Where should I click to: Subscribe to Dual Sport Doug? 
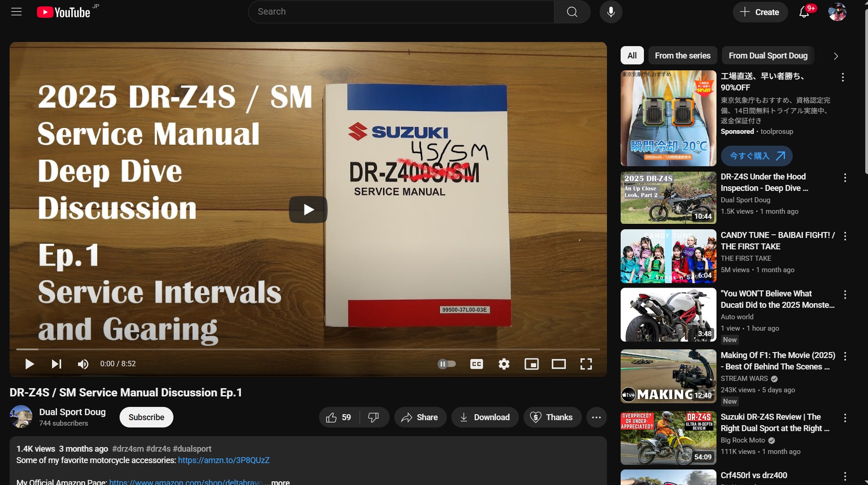tap(146, 417)
